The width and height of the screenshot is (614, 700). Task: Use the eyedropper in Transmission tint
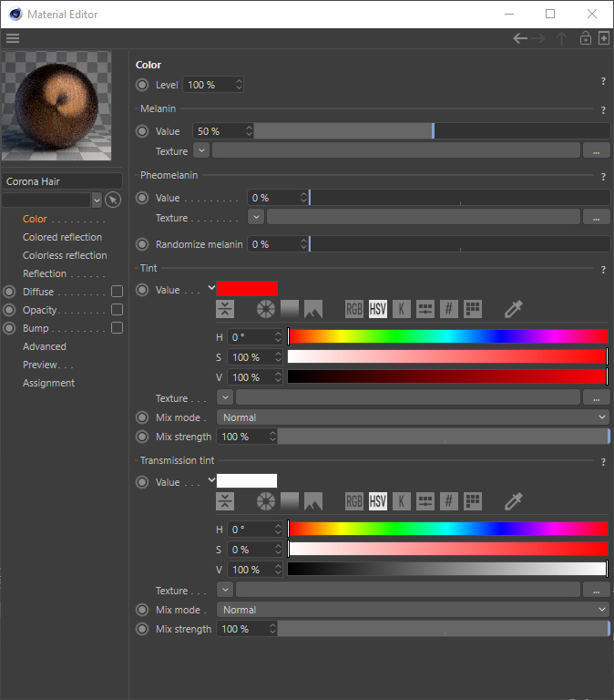(x=514, y=501)
